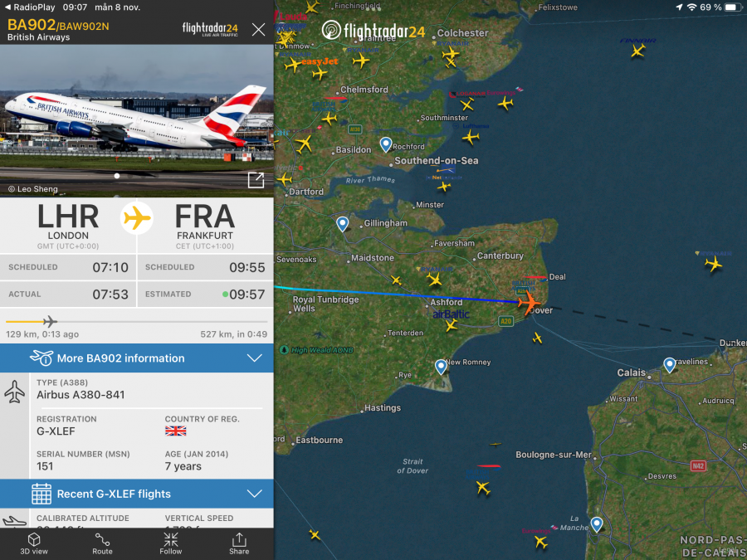Share this flight
The image size is (747, 560).
[x=239, y=543]
